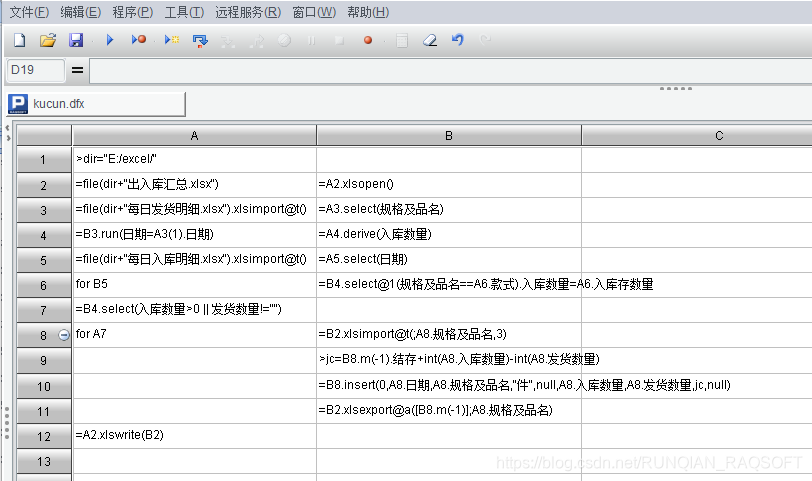Click the left panel expand arrows beside grid

[7, 133]
